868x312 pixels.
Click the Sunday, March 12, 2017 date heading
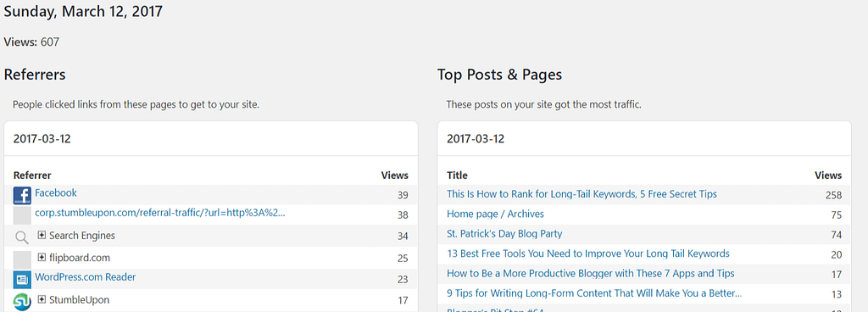pyautogui.click(x=83, y=12)
